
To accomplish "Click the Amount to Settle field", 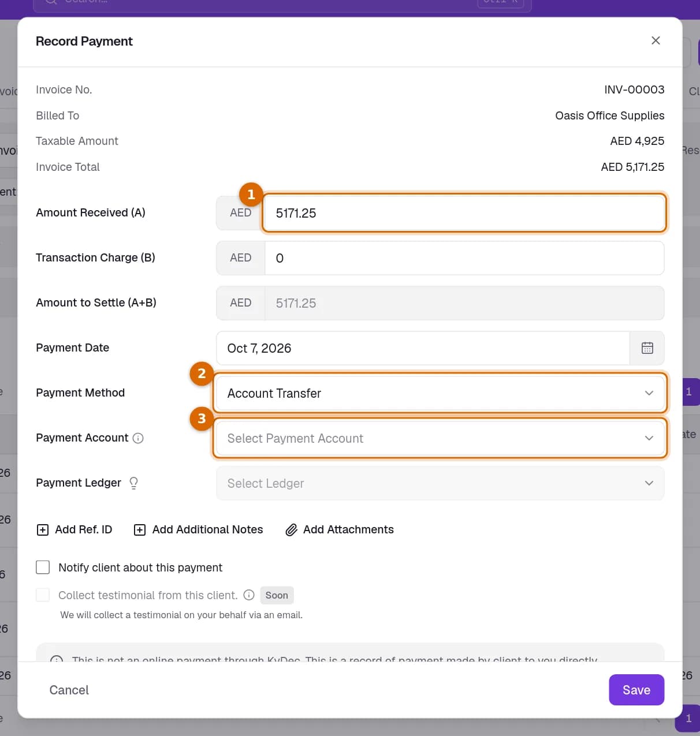I will point(464,303).
